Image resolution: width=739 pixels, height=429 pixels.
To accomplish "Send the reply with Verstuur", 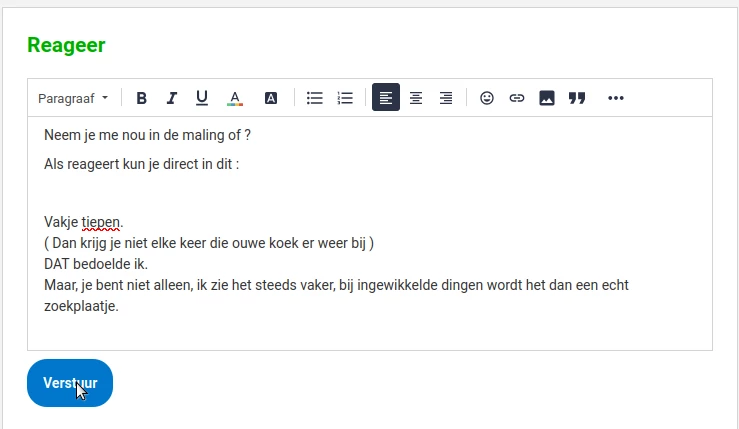I will (x=70, y=383).
